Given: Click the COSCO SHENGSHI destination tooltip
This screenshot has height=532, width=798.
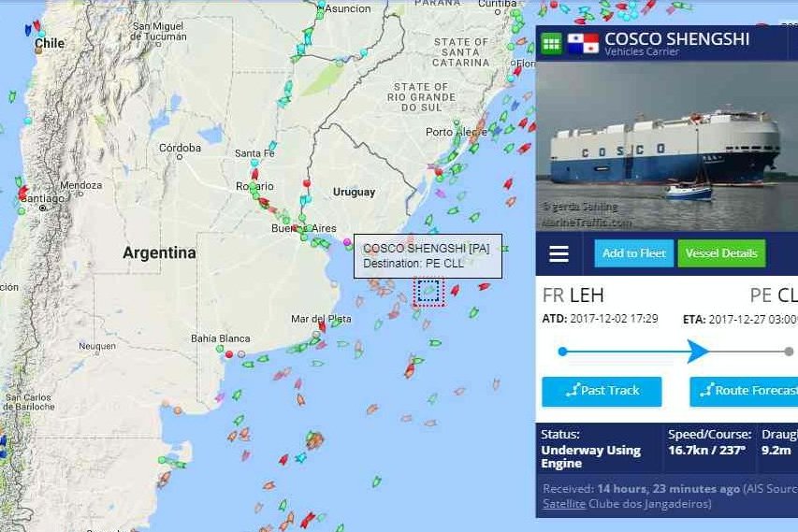Looking at the screenshot, I should click(428, 256).
